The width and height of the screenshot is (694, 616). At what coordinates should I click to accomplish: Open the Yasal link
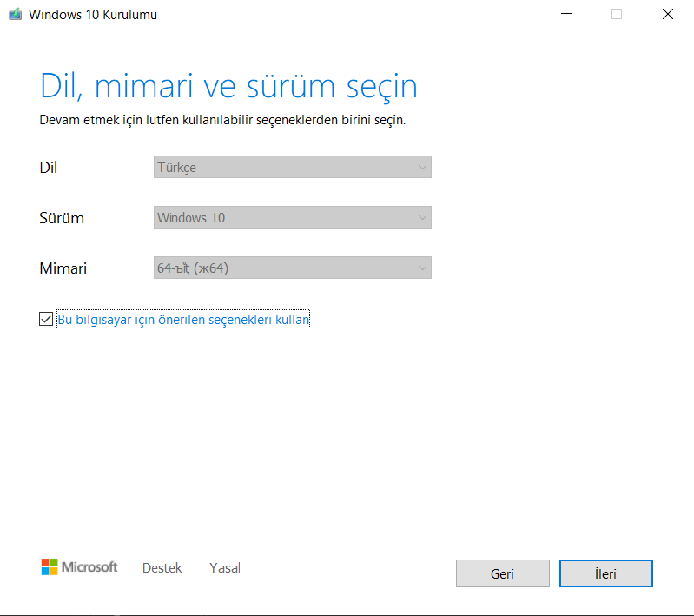[225, 567]
